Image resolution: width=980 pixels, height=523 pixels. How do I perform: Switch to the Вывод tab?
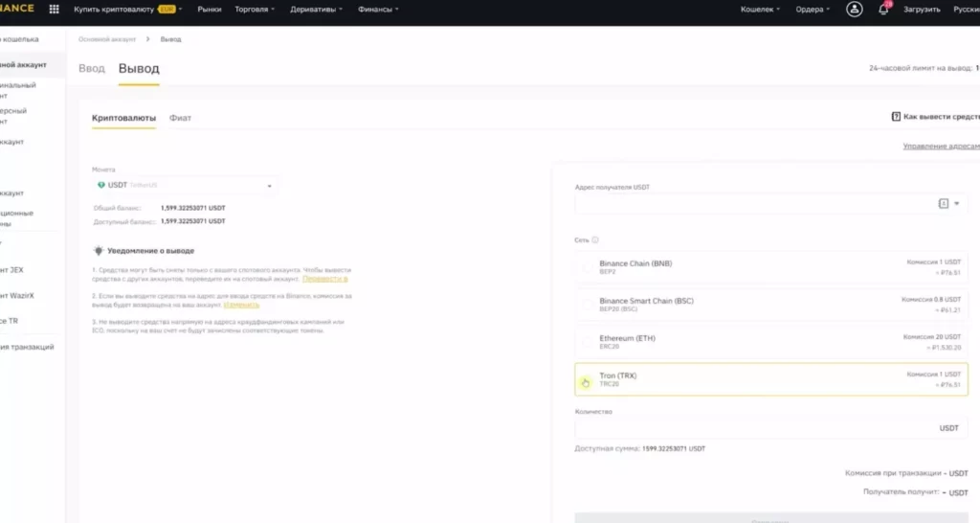point(139,68)
